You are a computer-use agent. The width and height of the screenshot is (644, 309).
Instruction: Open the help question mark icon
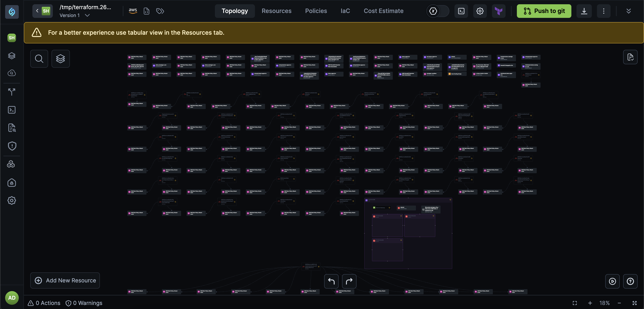click(x=630, y=281)
